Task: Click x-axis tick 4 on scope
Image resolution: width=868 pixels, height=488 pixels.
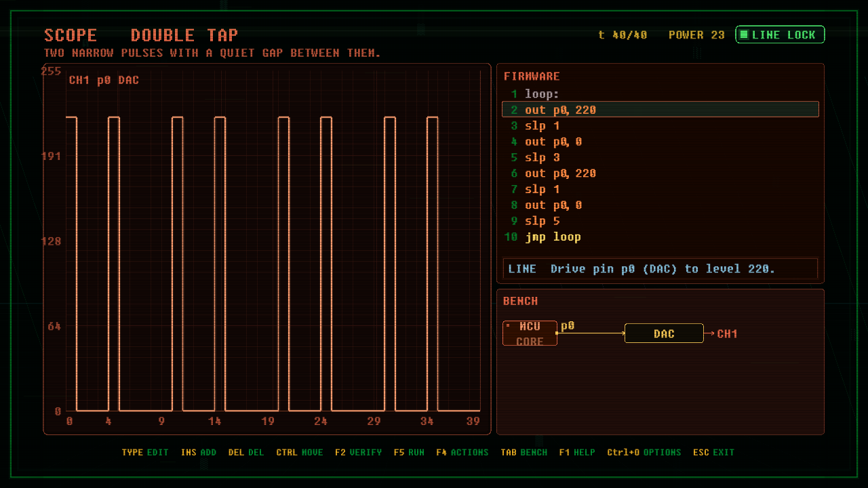Action: [x=108, y=421]
